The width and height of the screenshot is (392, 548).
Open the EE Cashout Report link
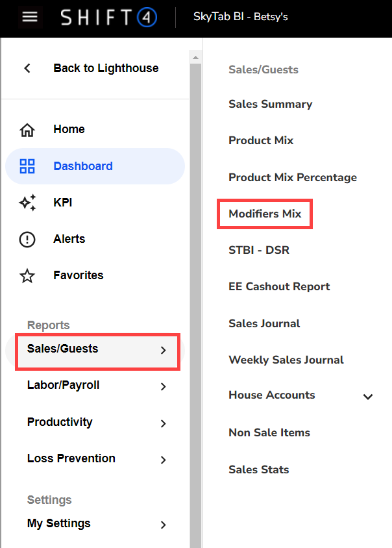[x=279, y=286]
